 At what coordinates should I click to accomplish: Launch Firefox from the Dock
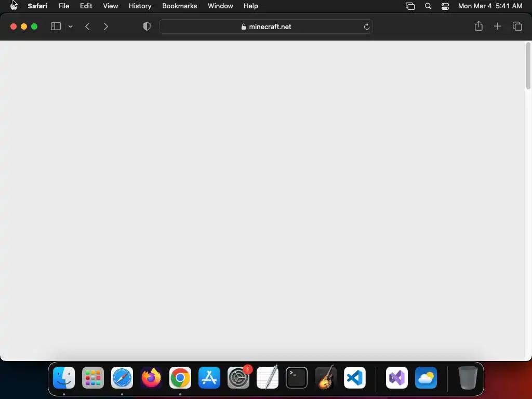(x=151, y=378)
